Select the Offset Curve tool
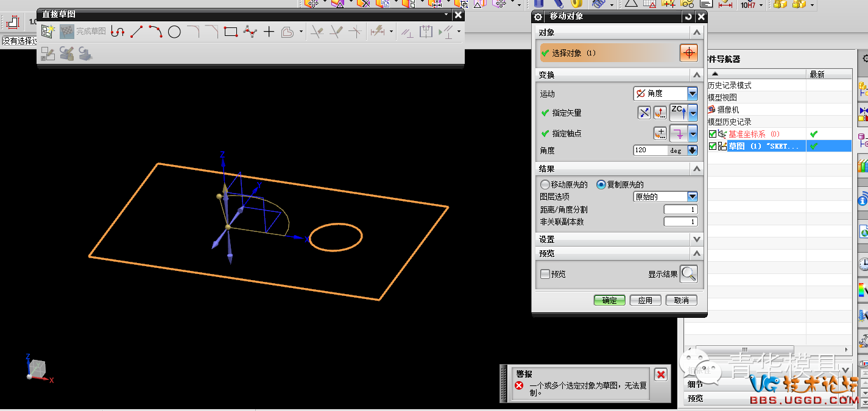Image resolution: width=868 pixels, height=411 pixels. pyautogui.click(x=288, y=32)
